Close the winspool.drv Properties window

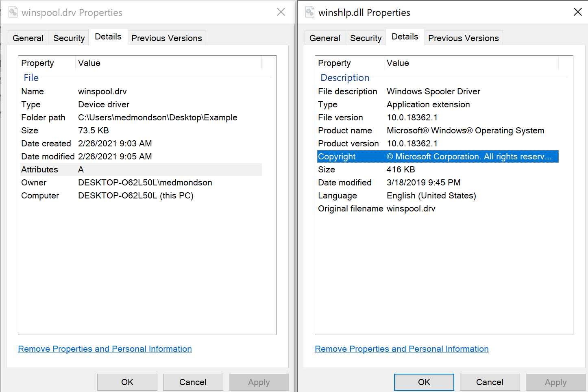(281, 12)
